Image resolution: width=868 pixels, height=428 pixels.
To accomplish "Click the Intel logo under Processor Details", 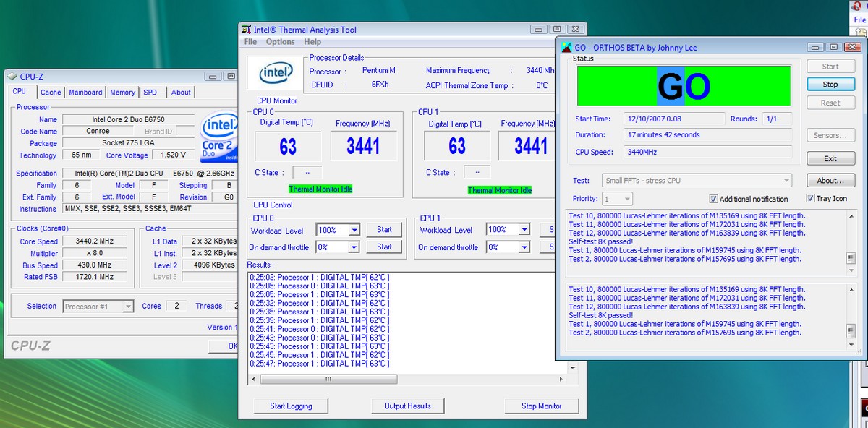I will (x=276, y=73).
